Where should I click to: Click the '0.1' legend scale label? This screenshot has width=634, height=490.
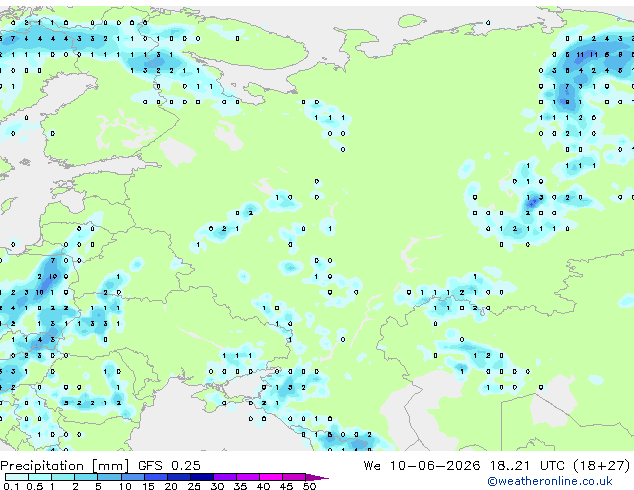coord(11,486)
